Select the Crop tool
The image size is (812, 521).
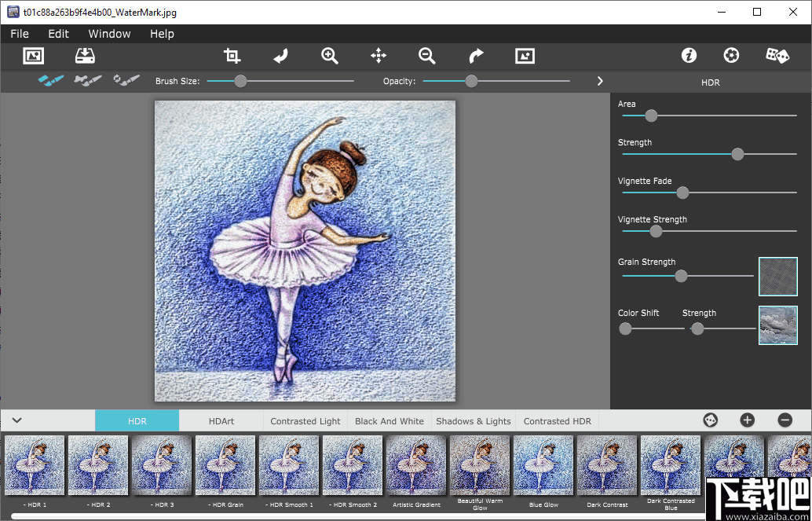(232, 56)
